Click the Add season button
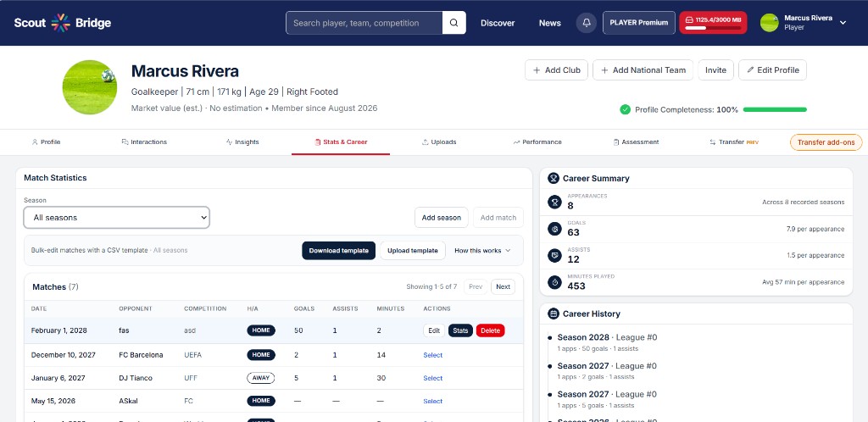This screenshot has height=422, width=868. [x=441, y=218]
